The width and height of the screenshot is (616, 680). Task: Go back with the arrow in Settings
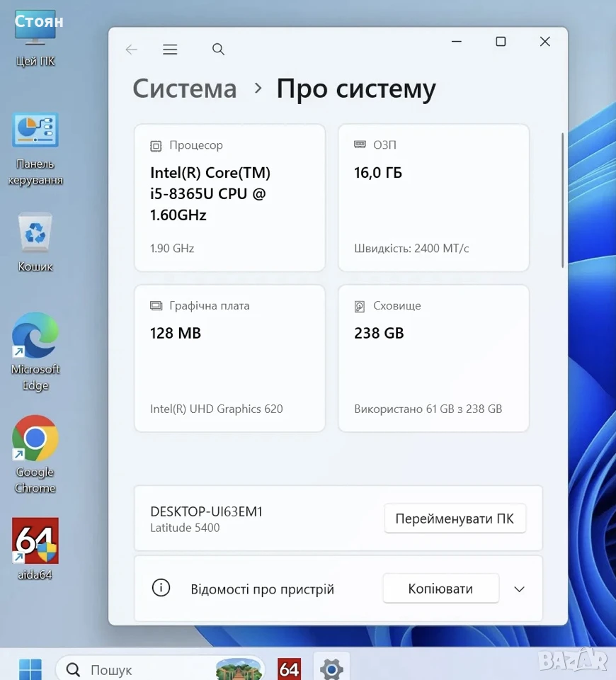tap(132, 50)
